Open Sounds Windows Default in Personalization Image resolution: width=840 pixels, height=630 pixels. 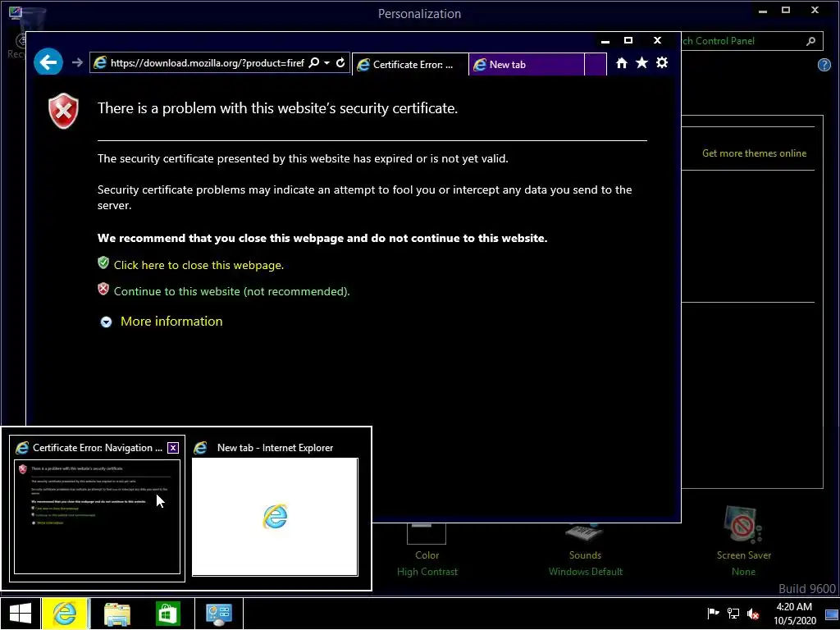point(585,563)
